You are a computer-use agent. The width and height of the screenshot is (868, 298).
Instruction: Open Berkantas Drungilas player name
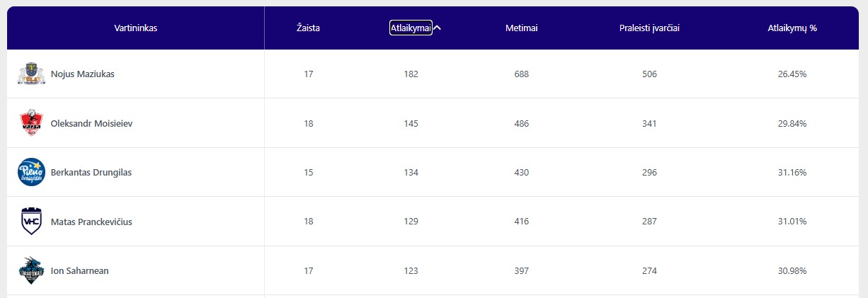91,172
